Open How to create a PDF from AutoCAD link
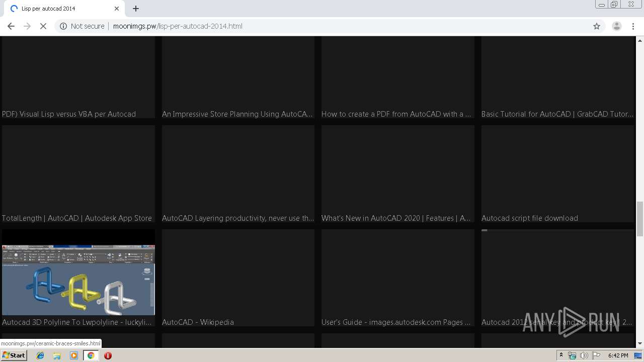Image resolution: width=644 pixels, height=362 pixels. pyautogui.click(x=396, y=114)
